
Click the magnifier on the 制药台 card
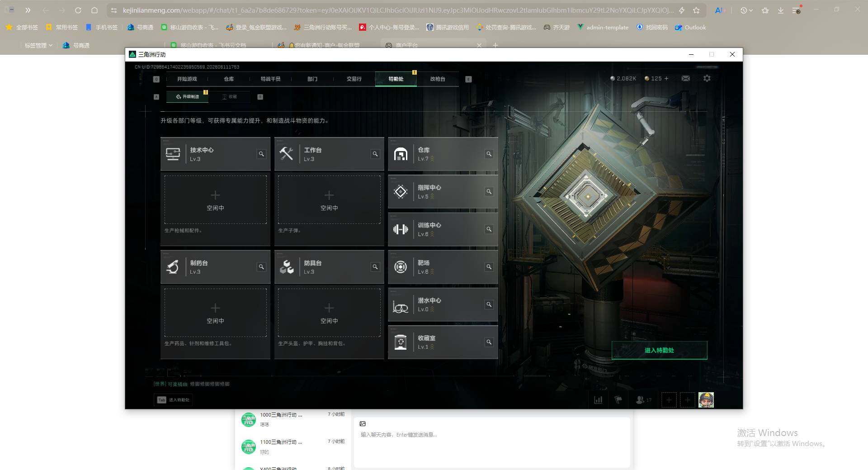click(x=261, y=267)
